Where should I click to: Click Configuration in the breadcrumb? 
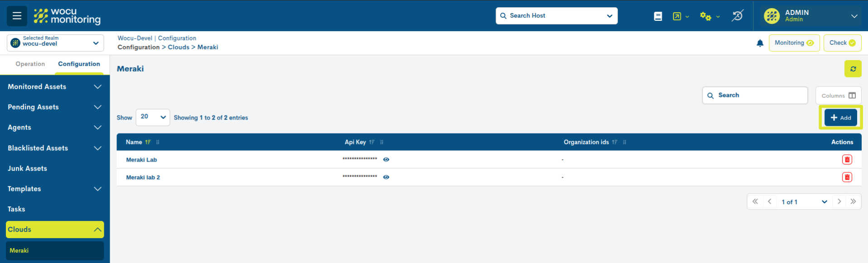coord(139,47)
